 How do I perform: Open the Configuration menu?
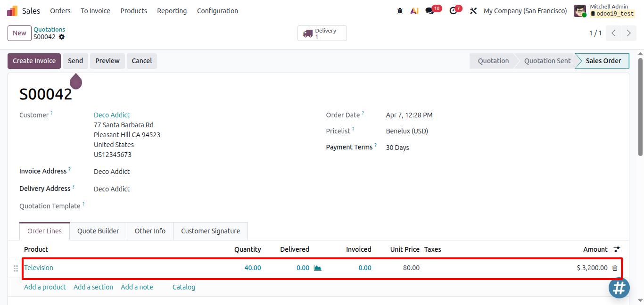click(217, 11)
